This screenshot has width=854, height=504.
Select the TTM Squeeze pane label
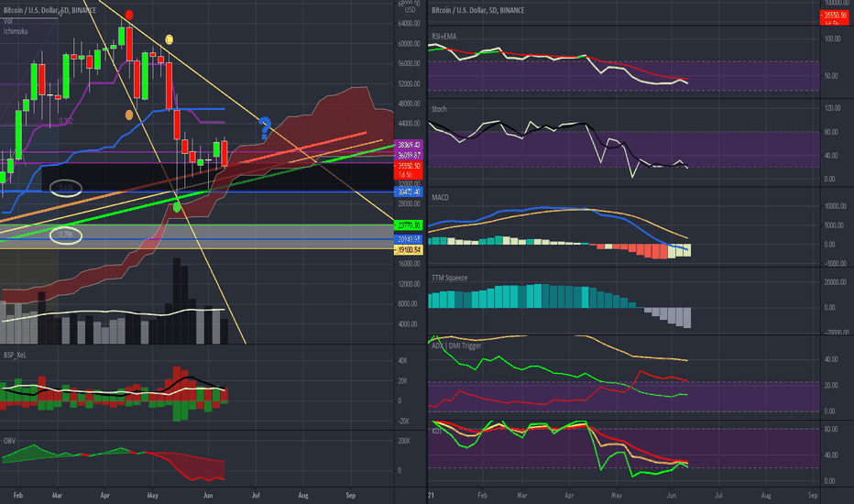pyautogui.click(x=449, y=278)
